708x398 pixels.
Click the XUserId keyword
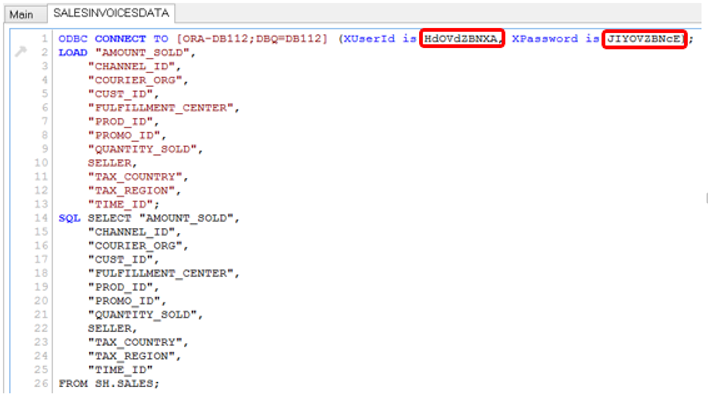point(369,39)
